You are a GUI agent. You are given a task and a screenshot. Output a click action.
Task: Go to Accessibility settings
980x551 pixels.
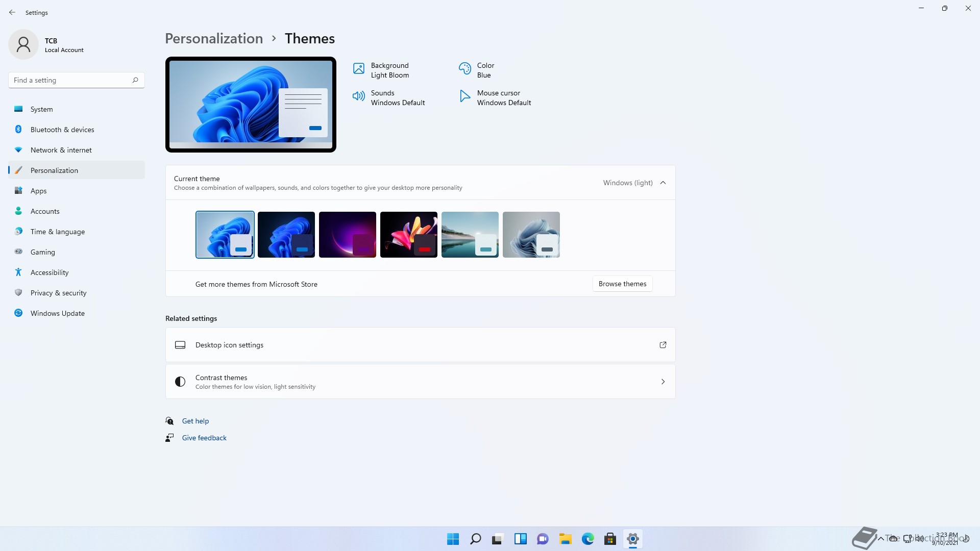[x=77, y=272]
